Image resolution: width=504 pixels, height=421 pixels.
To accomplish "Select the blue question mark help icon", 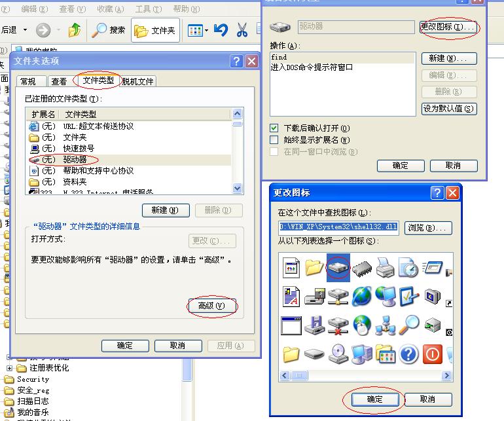I will tap(408, 354).
